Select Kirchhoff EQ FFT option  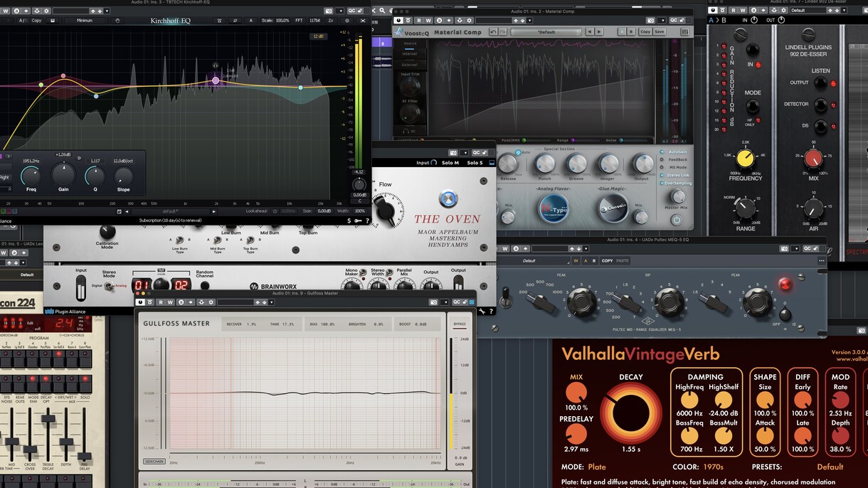299,21
